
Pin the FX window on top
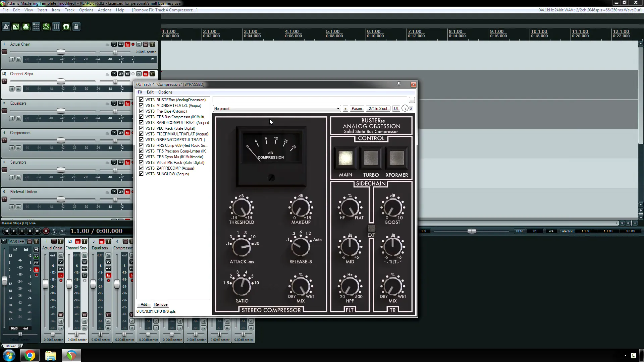399,84
